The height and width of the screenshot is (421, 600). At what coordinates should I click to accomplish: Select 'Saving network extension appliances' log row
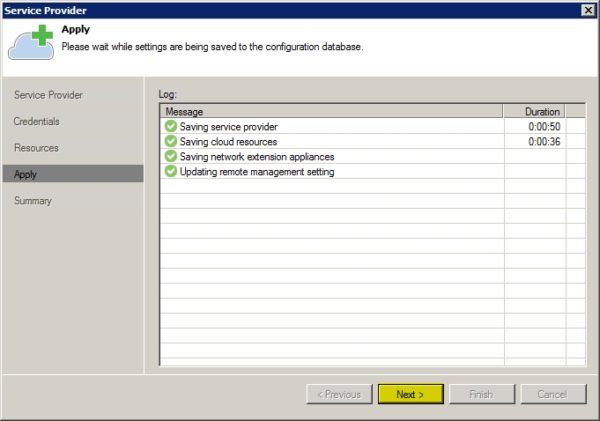pyautogui.click(x=372, y=156)
